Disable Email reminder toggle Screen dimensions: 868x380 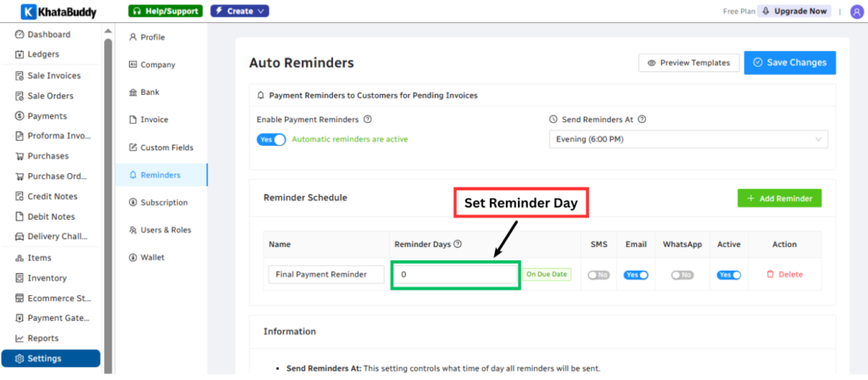click(636, 275)
